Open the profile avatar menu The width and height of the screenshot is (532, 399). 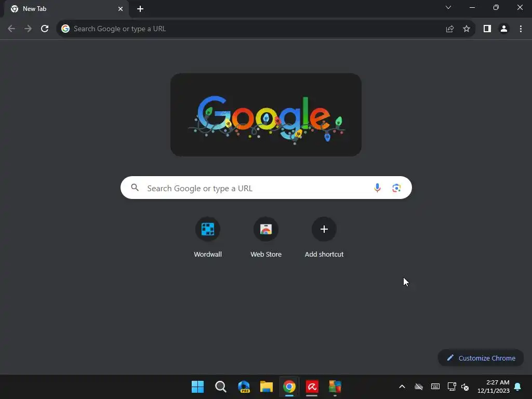pyautogui.click(x=504, y=29)
